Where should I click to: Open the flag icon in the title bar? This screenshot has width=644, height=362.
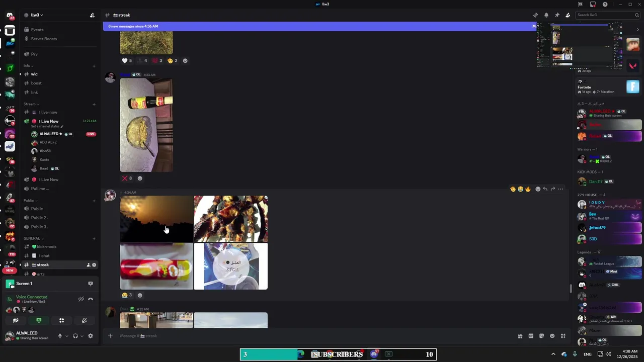580,4
